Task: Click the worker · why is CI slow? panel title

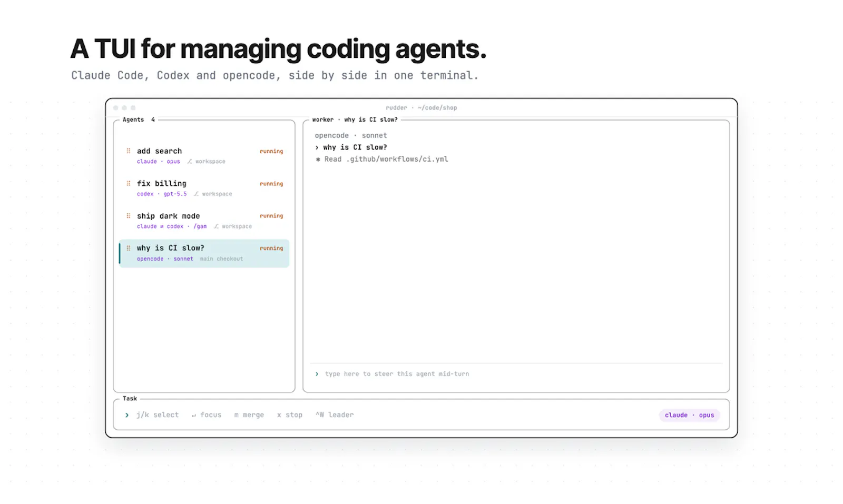Action: (355, 120)
